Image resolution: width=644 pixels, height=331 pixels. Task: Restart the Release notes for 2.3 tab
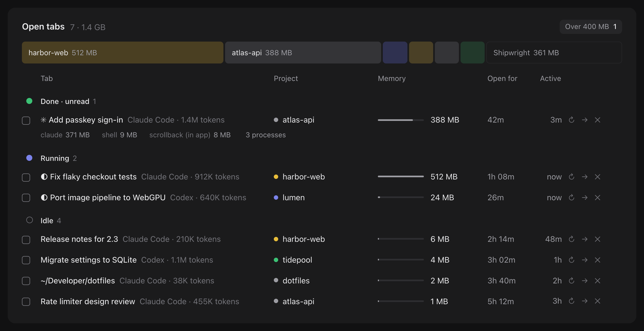pyautogui.click(x=571, y=239)
